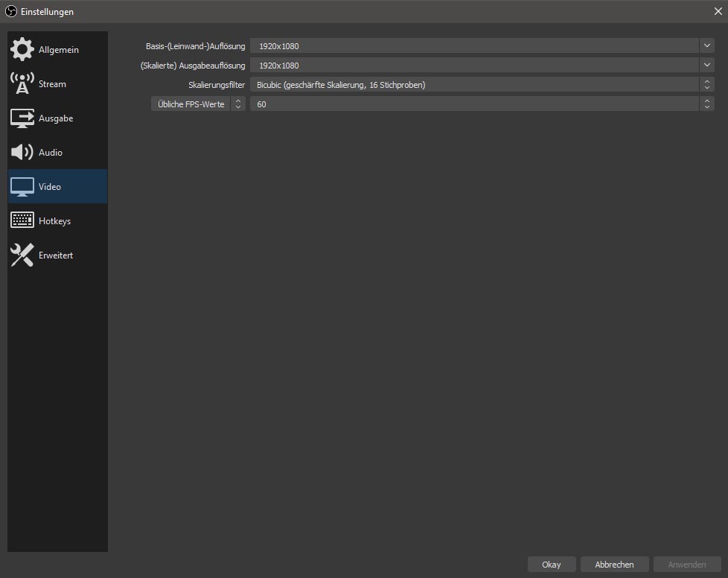
Task: Open the Übliche FPS-Werte type selector
Action: (x=198, y=104)
